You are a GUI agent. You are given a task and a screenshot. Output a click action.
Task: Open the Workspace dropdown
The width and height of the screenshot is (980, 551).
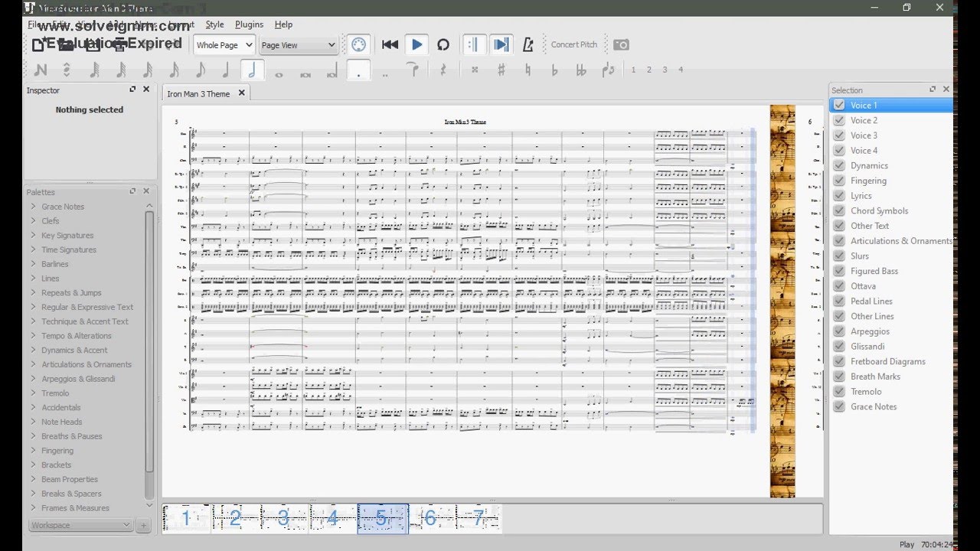(80, 525)
